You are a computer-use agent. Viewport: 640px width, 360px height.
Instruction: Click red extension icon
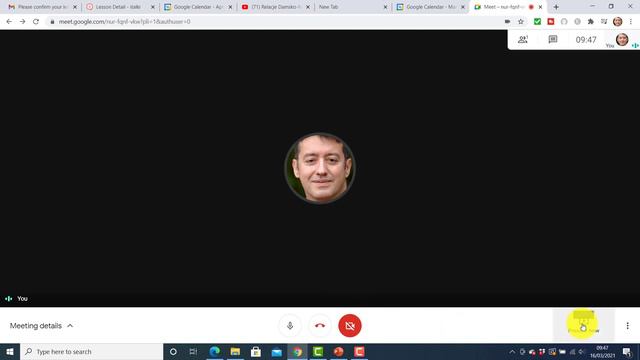(x=551, y=22)
